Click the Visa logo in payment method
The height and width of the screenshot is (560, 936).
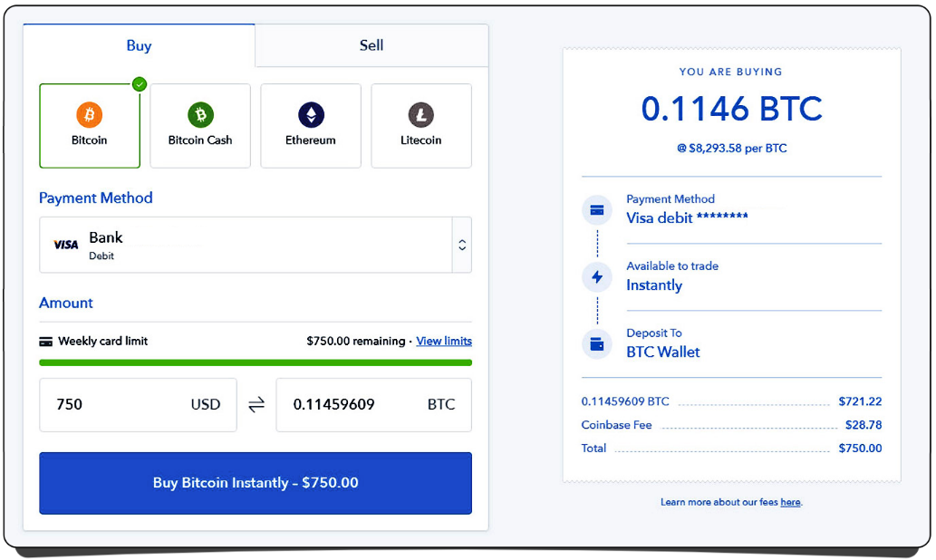coord(66,245)
